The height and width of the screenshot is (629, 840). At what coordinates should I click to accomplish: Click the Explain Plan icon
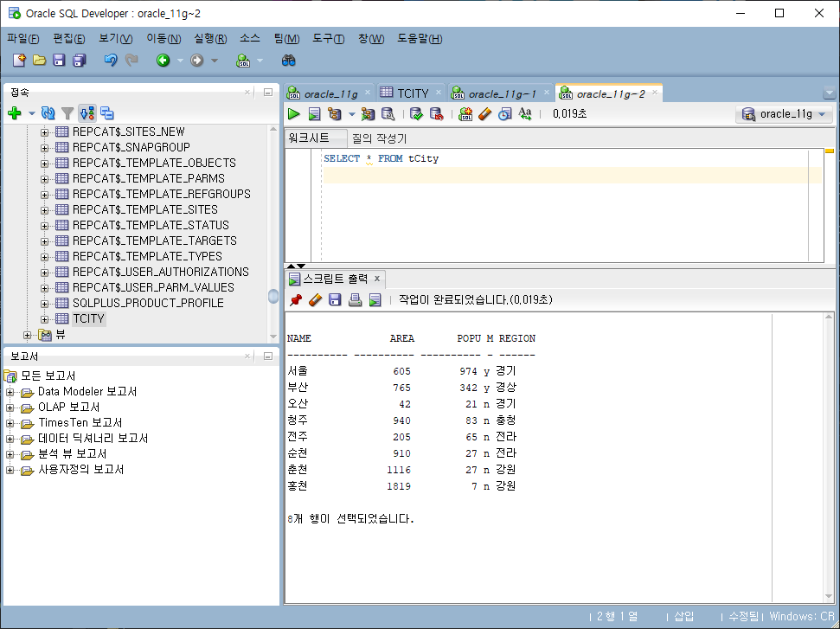(x=335, y=113)
